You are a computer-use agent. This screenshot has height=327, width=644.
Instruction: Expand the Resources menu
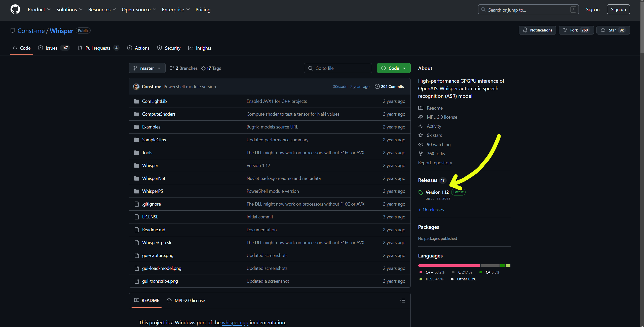[x=102, y=10]
